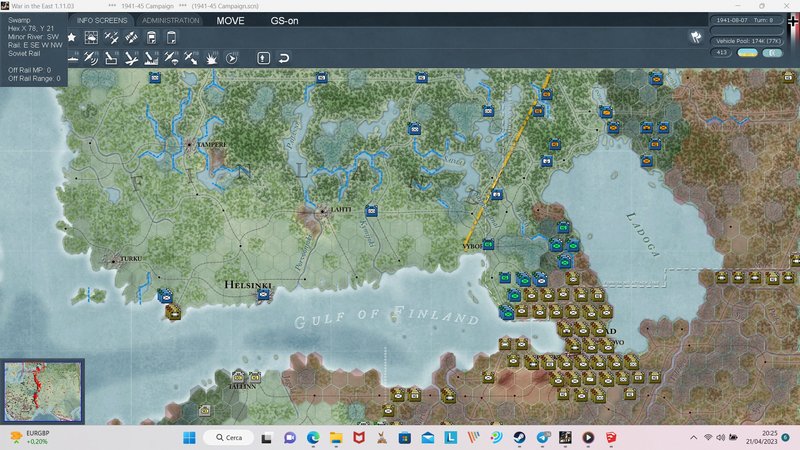Click the date and Turn 8 display
The width and height of the screenshot is (800, 450).
coord(745,20)
